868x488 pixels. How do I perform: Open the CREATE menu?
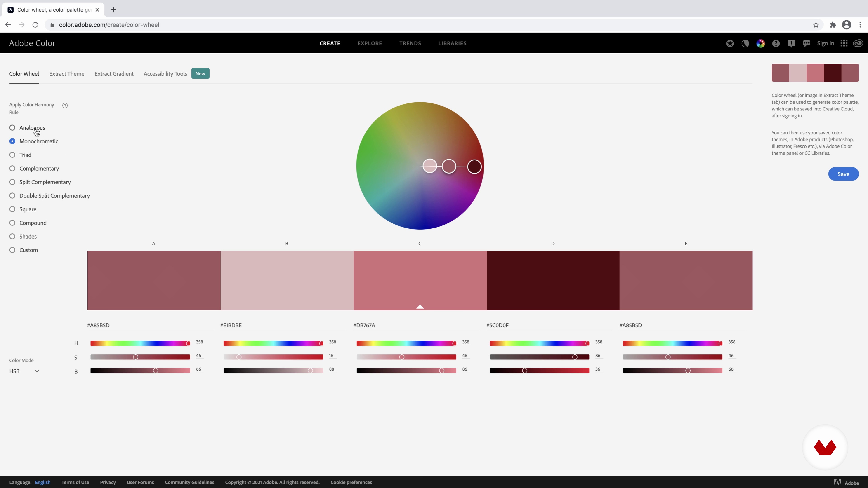pyautogui.click(x=330, y=43)
